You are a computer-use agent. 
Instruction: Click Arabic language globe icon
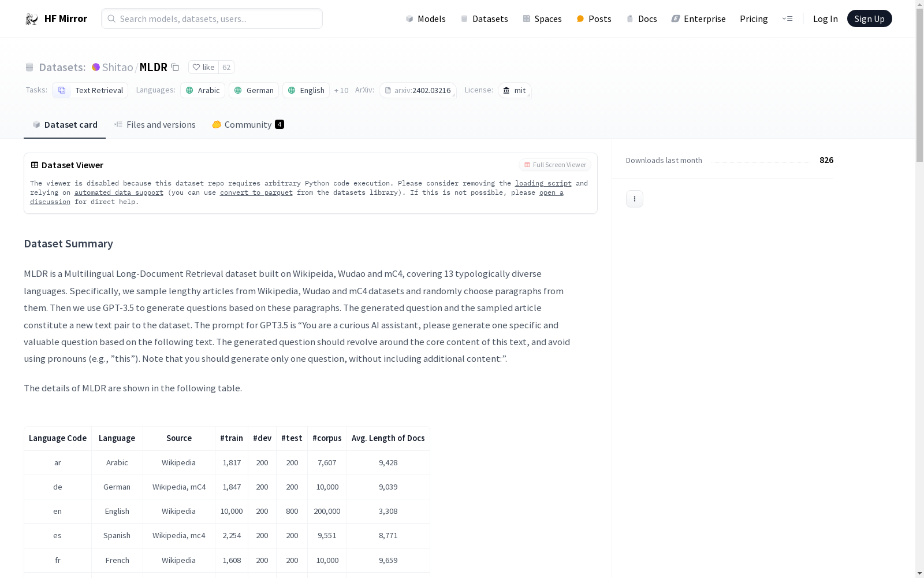coord(189,90)
